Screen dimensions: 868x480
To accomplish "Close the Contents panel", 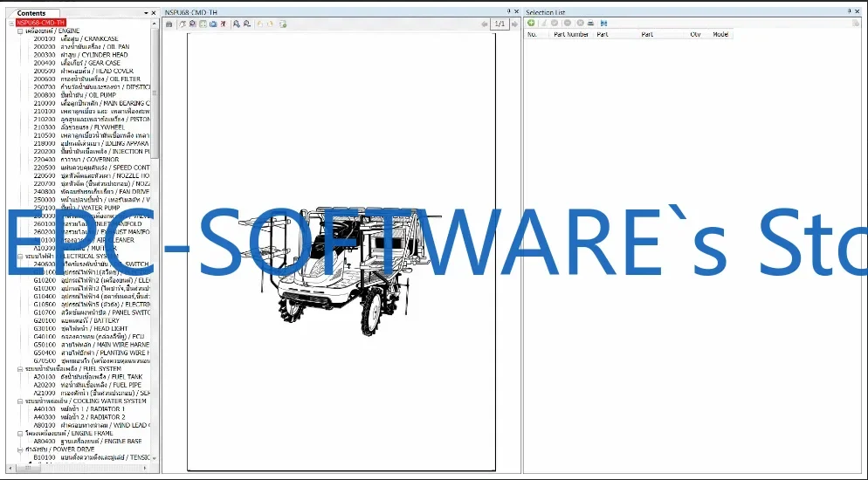I will (x=154, y=13).
